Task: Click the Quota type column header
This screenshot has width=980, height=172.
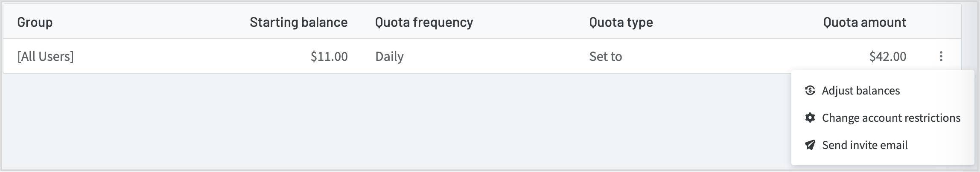Action: [621, 22]
